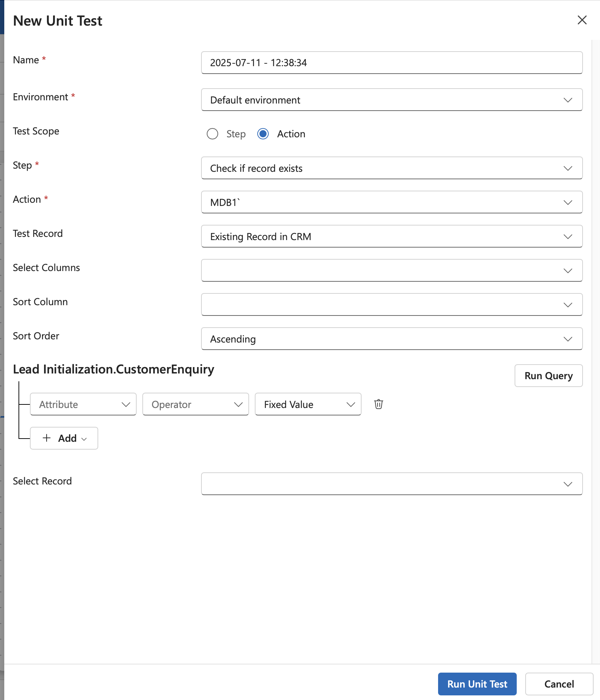Open the Fixed Value type dropdown
The width and height of the screenshot is (600, 700).
point(308,404)
